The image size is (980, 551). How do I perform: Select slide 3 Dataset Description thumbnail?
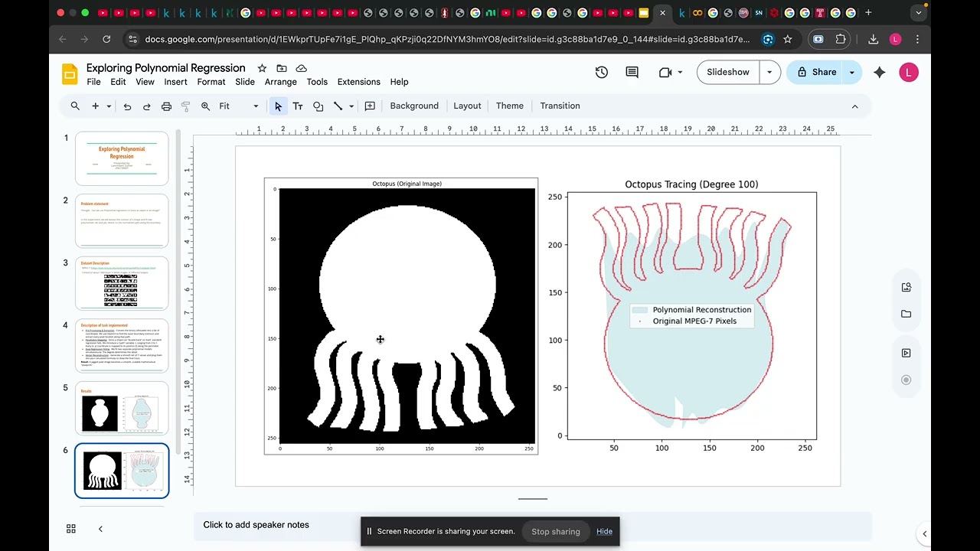122,283
